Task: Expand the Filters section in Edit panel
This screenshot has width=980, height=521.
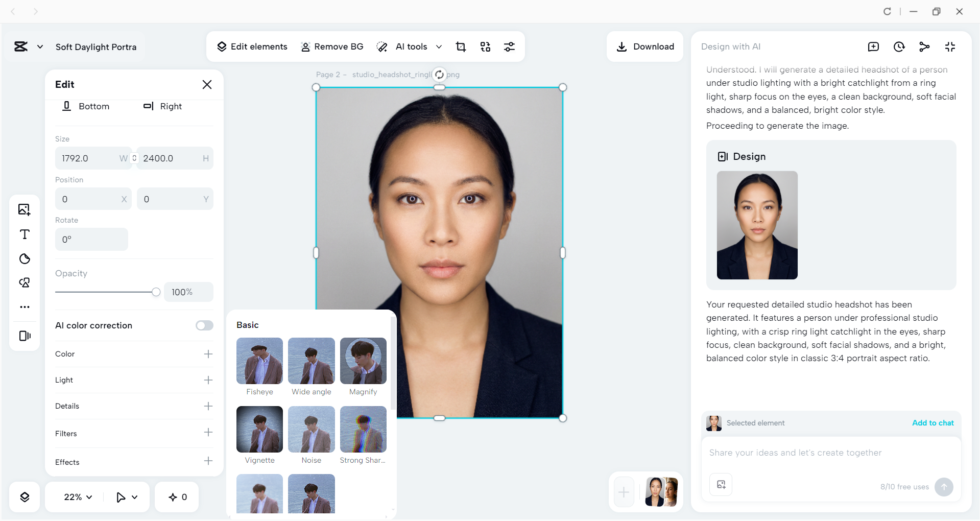Action: coord(208,432)
